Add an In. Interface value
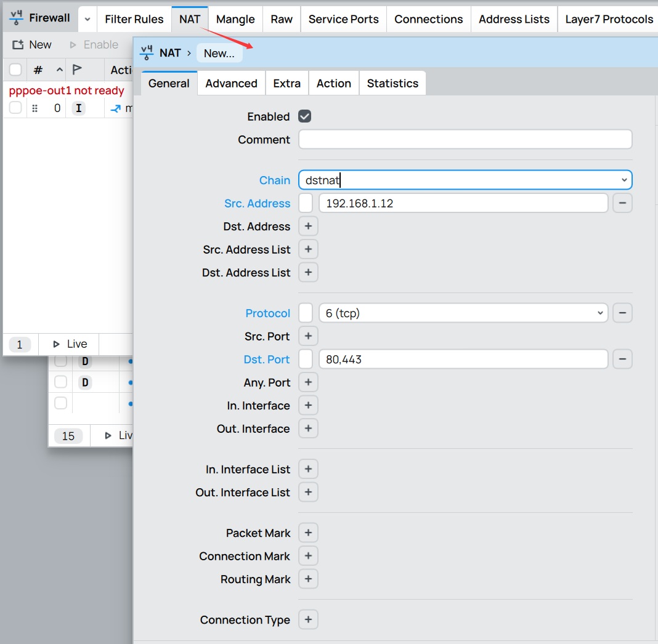Screen dimensions: 658x644 [308, 406]
